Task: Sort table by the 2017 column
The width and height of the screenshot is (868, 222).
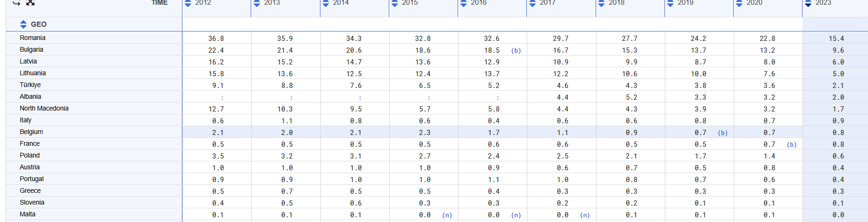Action: tap(532, 3)
